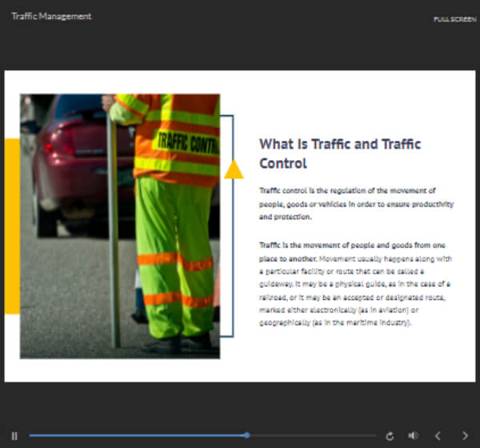Mute the audio with speaker icon
The height and width of the screenshot is (448, 480).
tap(413, 435)
